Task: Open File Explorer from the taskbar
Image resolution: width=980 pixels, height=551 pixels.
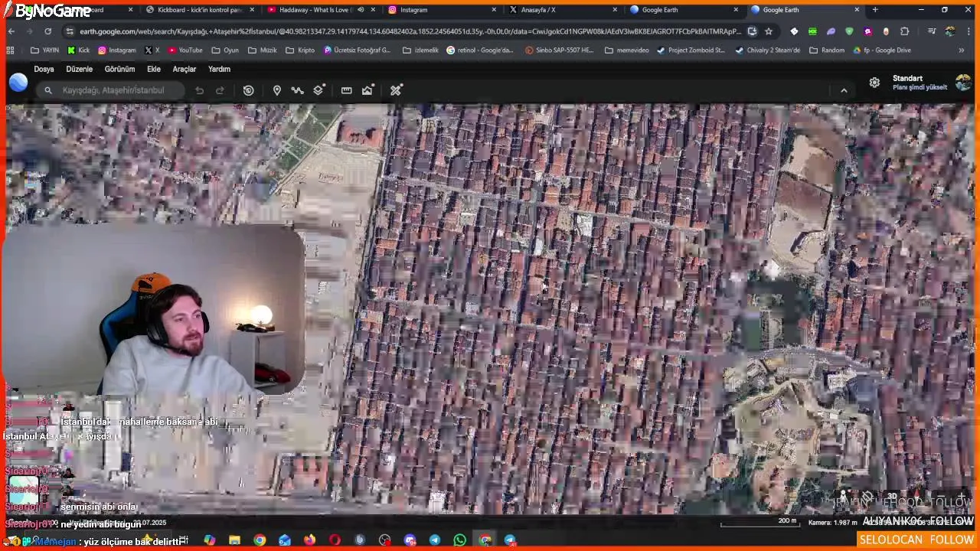Action: (x=234, y=540)
